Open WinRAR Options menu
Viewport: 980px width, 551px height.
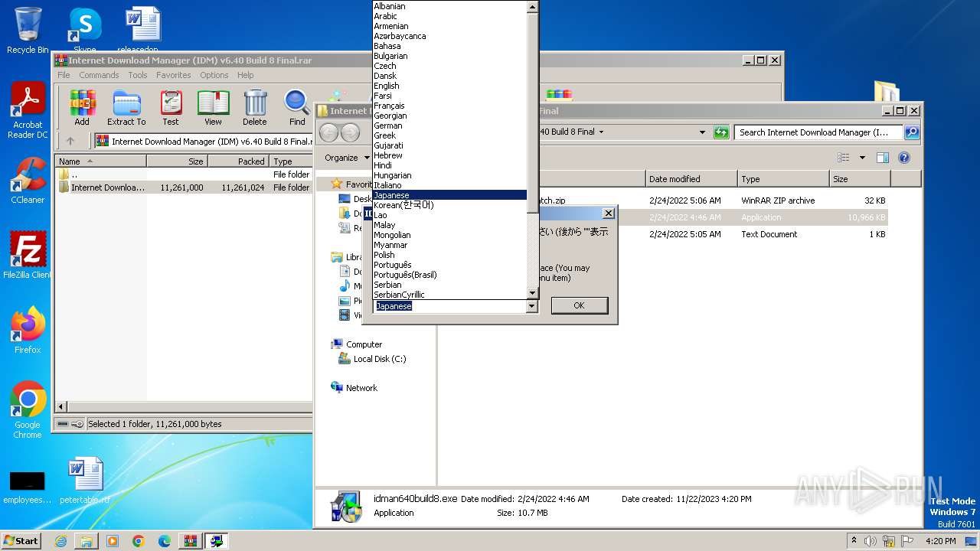214,75
